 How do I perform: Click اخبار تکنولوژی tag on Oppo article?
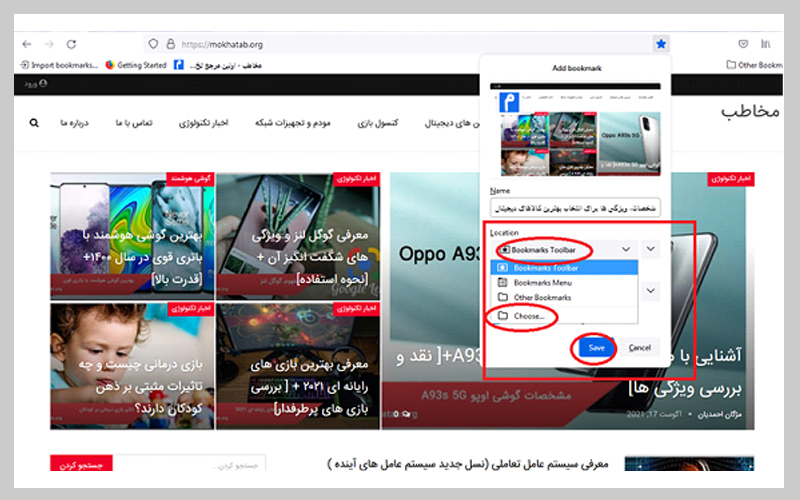pyautogui.click(x=731, y=179)
